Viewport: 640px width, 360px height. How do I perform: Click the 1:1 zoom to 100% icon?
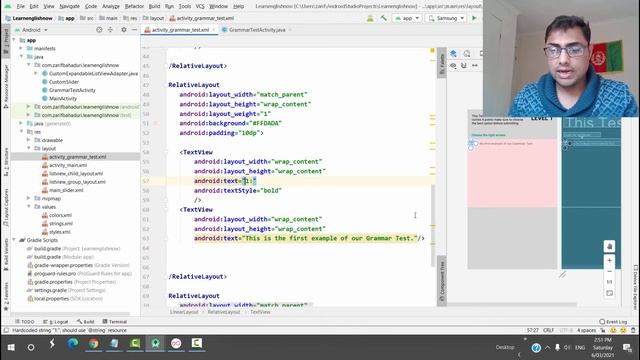tap(609, 282)
